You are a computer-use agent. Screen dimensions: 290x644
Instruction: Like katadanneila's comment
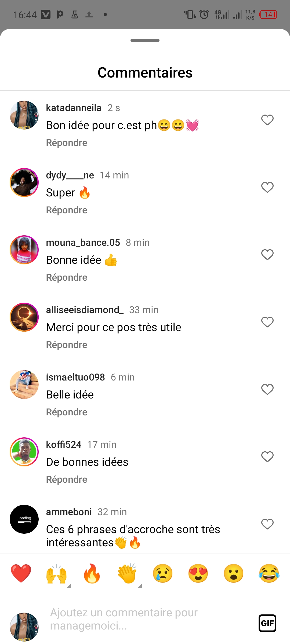tap(267, 120)
